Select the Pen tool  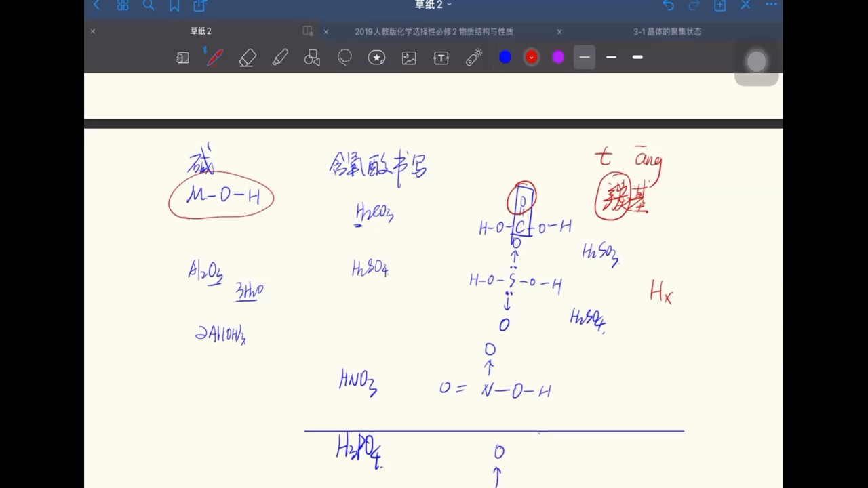[x=214, y=57]
